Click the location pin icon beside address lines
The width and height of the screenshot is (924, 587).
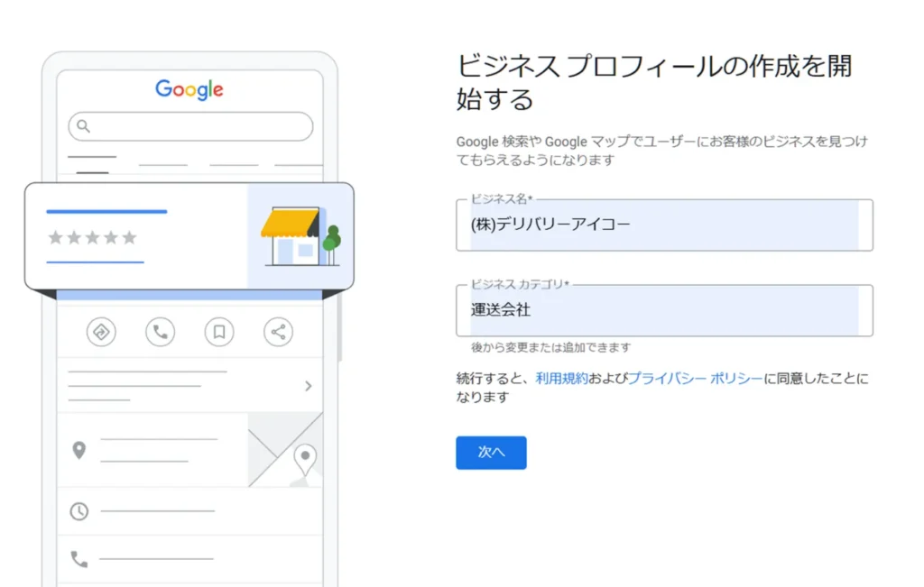pos(79,450)
